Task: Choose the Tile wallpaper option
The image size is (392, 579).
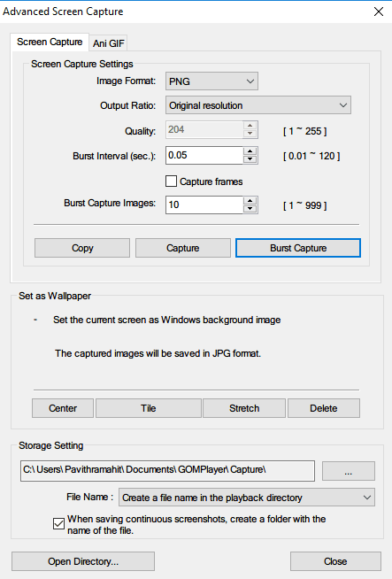Action: (149, 408)
